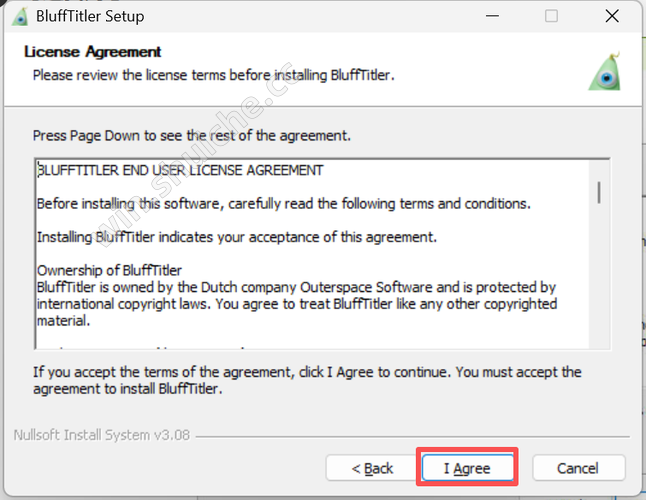This screenshot has height=500, width=646.
Task: Click the Installing BluffTitler indicates acceptance sentence
Action: pyautogui.click(x=237, y=237)
